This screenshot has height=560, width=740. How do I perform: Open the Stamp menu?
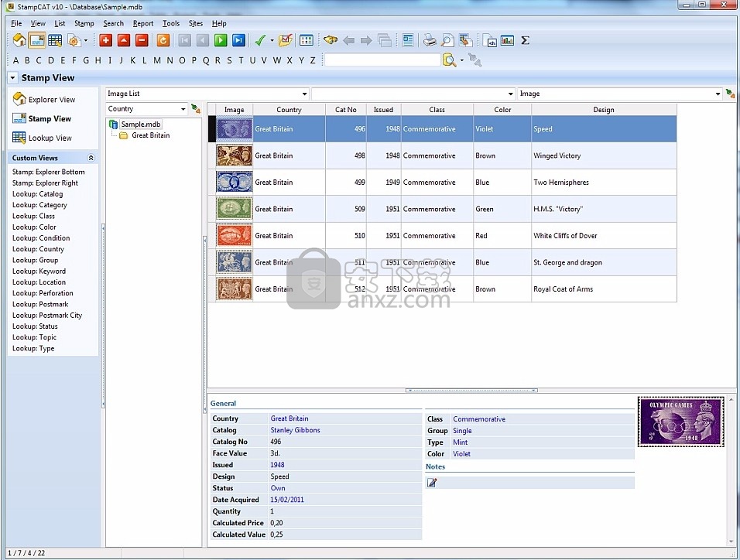tap(84, 23)
